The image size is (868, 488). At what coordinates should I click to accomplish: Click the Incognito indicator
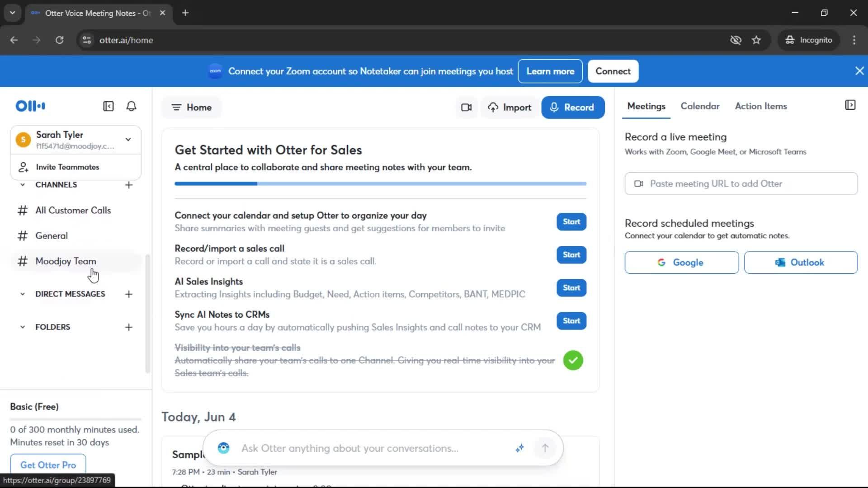(x=809, y=40)
